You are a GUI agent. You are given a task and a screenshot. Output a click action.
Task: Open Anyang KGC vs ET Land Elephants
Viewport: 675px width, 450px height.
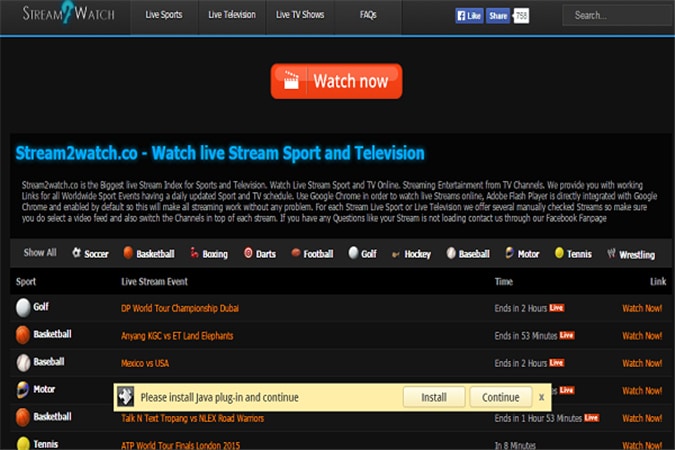point(177,336)
